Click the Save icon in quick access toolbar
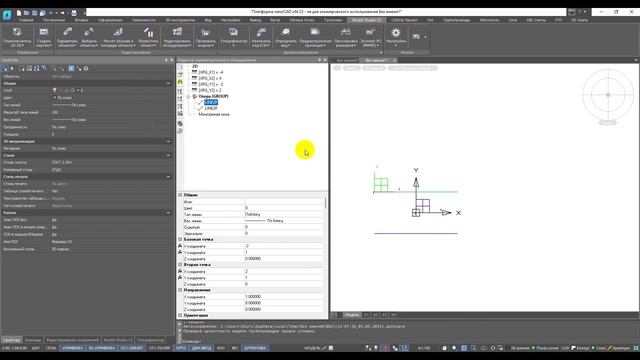The width and height of the screenshot is (640, 360). pyautogui.click(x=35, y=13)
